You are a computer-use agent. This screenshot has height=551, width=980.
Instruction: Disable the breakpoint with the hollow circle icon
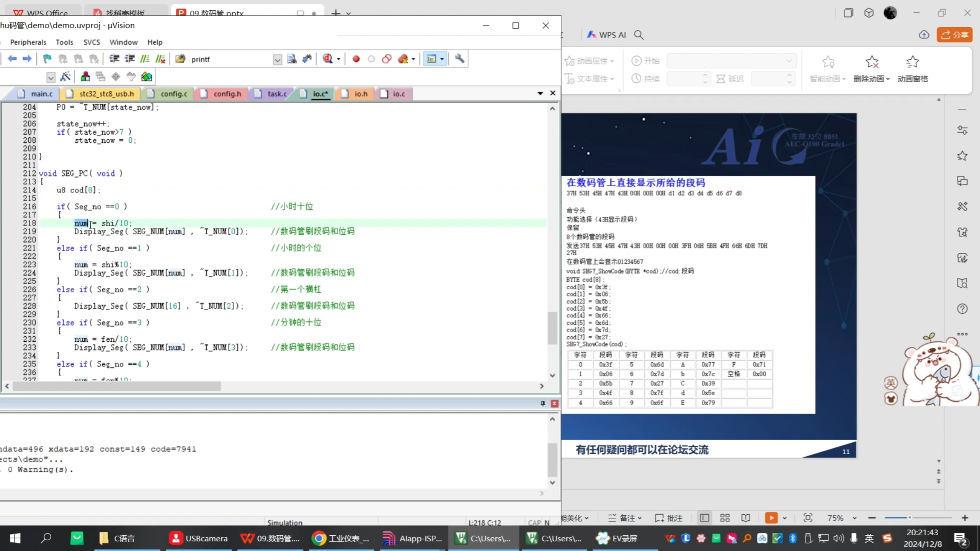pyautogui.click(x=371, y=59)
